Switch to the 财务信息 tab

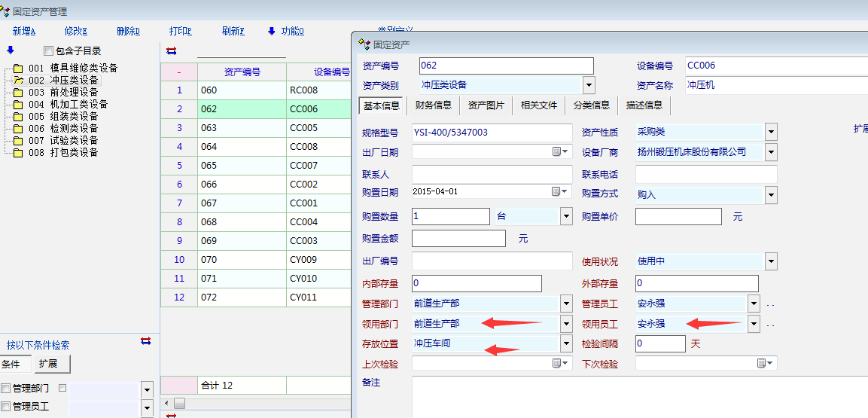(433, 105)
